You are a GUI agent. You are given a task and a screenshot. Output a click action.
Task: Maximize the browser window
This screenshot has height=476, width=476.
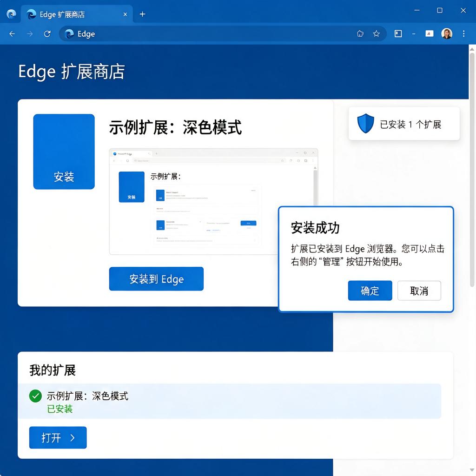(440, 10)
